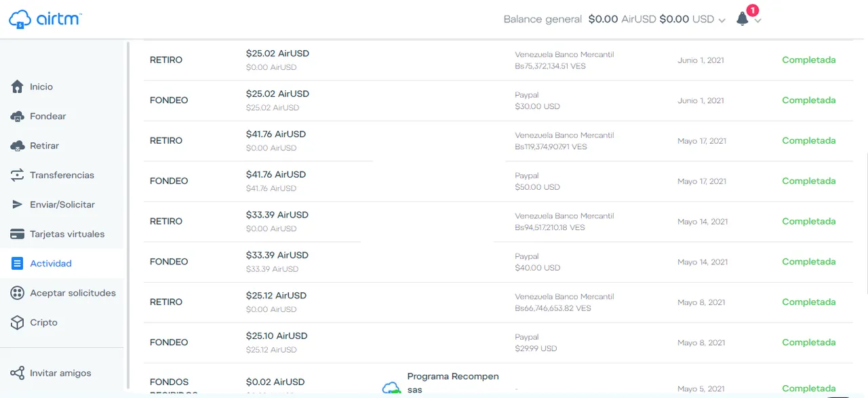
Task: Click the Aceptar solicitudes icon
Action: (x=18, y=293)
